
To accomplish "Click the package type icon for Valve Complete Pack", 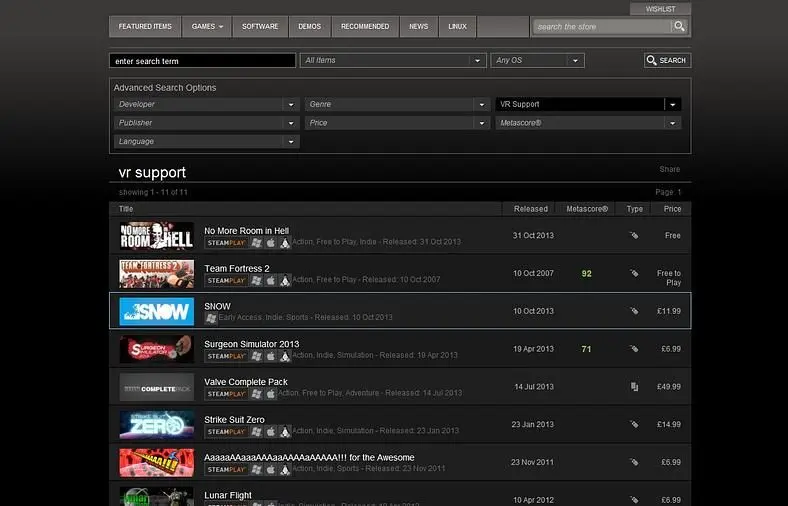I will [x=634, y=386].
